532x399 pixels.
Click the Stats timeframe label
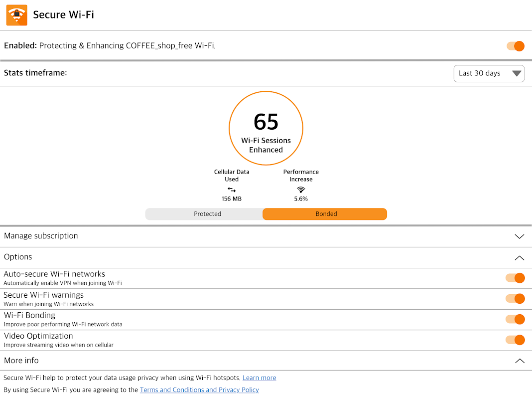coord(35,73)
